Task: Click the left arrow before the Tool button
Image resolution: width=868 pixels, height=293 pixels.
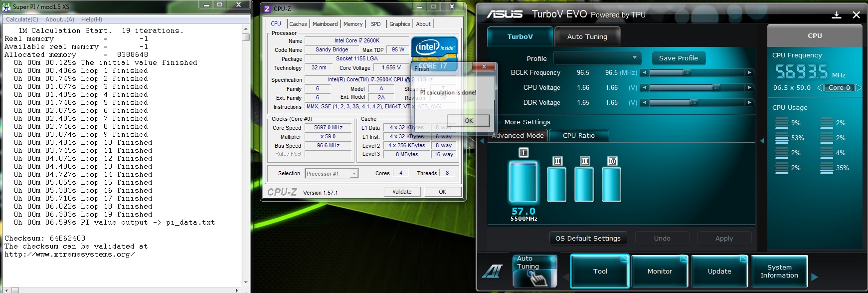Action: click(565, 277)
